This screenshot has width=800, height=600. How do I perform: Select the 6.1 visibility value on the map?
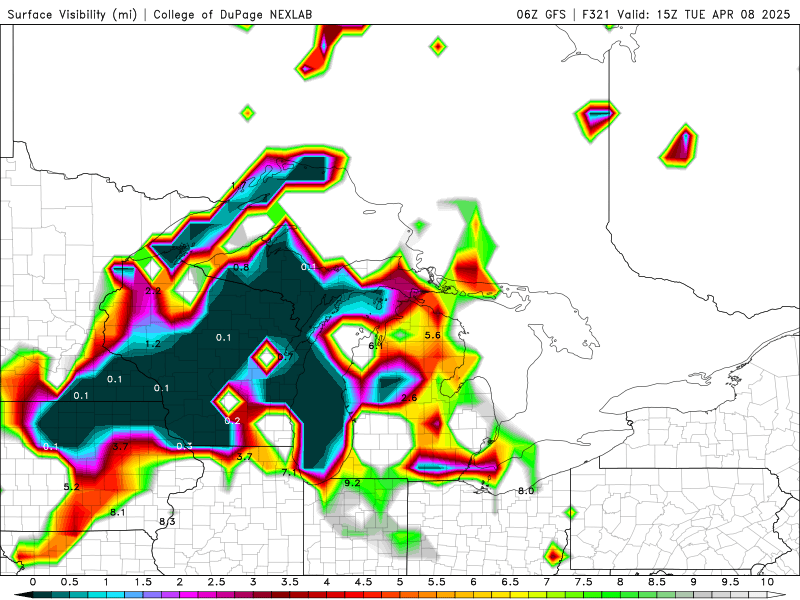(376, 346)
